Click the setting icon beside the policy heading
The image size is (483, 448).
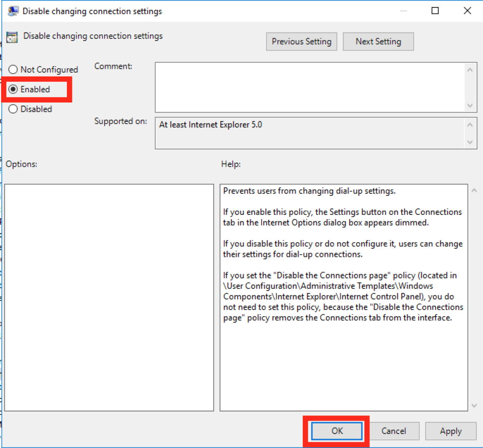point(12,37)
